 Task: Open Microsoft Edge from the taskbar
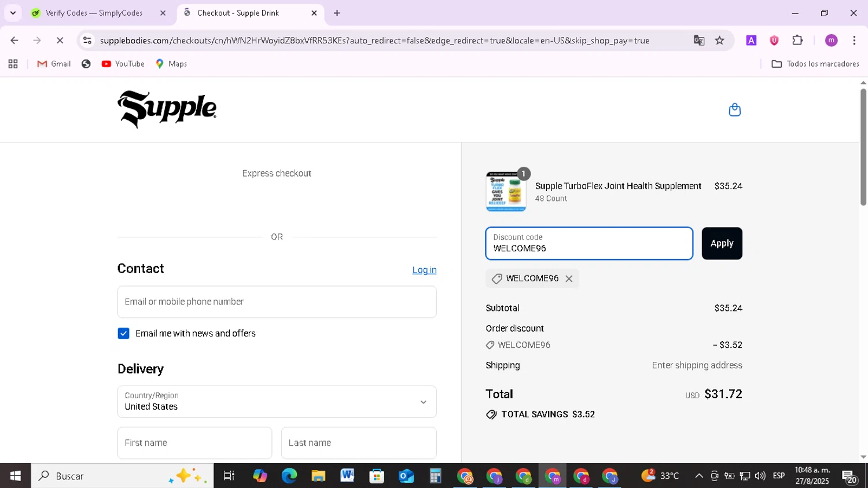click(289, 476)
